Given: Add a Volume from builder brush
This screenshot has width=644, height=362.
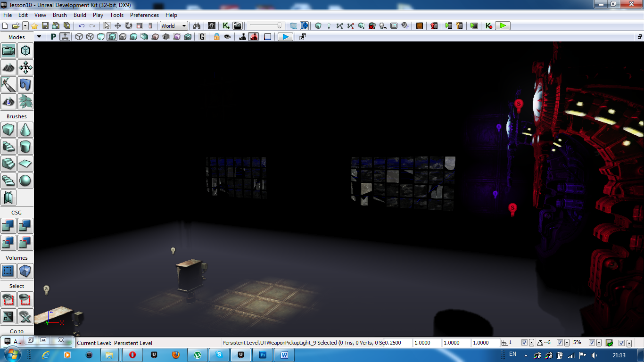Looking at the screenshot, I should 25,271.
